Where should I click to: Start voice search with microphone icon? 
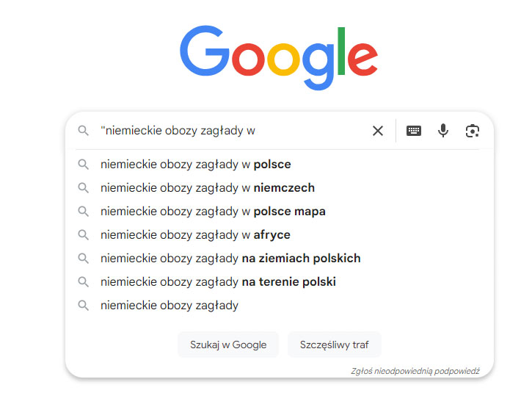coord(443,131)
